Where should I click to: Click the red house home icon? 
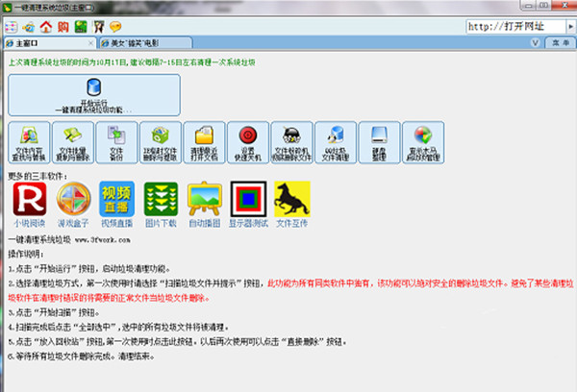(x=46, y=27)
